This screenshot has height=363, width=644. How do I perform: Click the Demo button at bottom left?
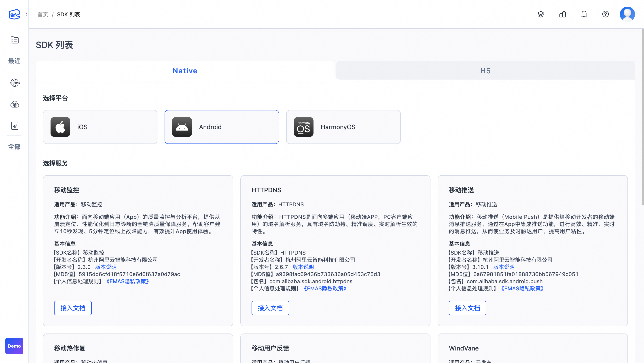tap(14, 346)
